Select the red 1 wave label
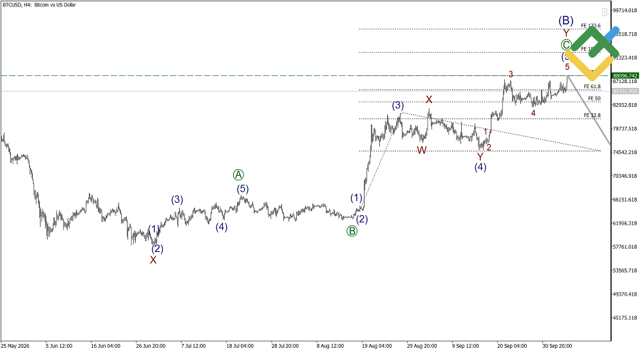This screenshot has width=644, height=351. (486, 132)
